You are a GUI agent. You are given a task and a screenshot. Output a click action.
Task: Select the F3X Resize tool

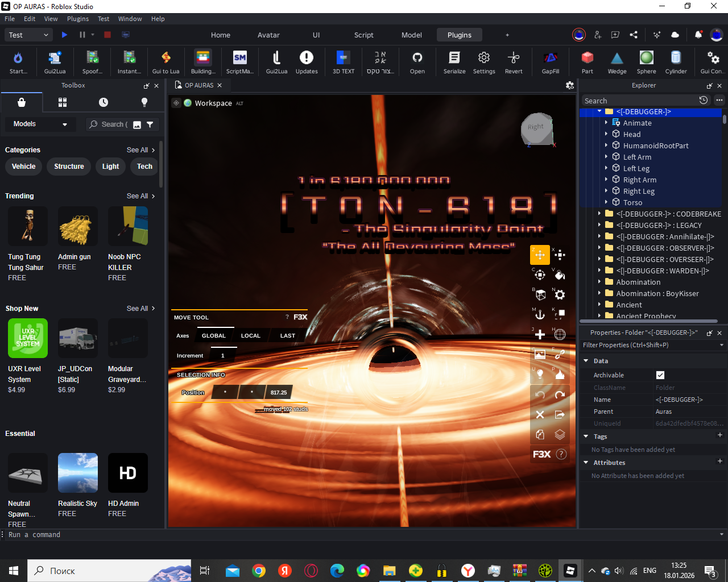[x=560, y=255]
